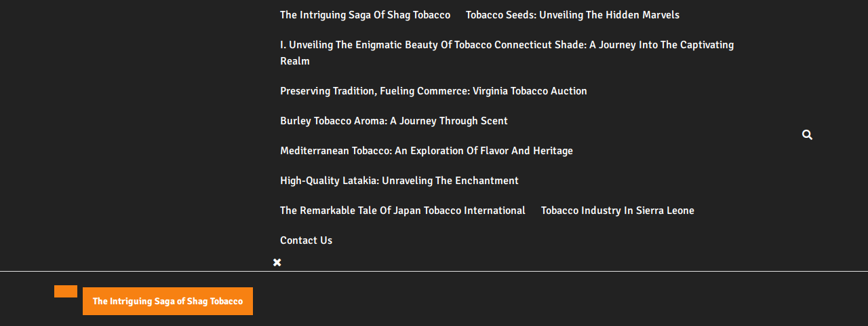
Task: Open the Contact Us page
Action: click(x=306, y=240)
